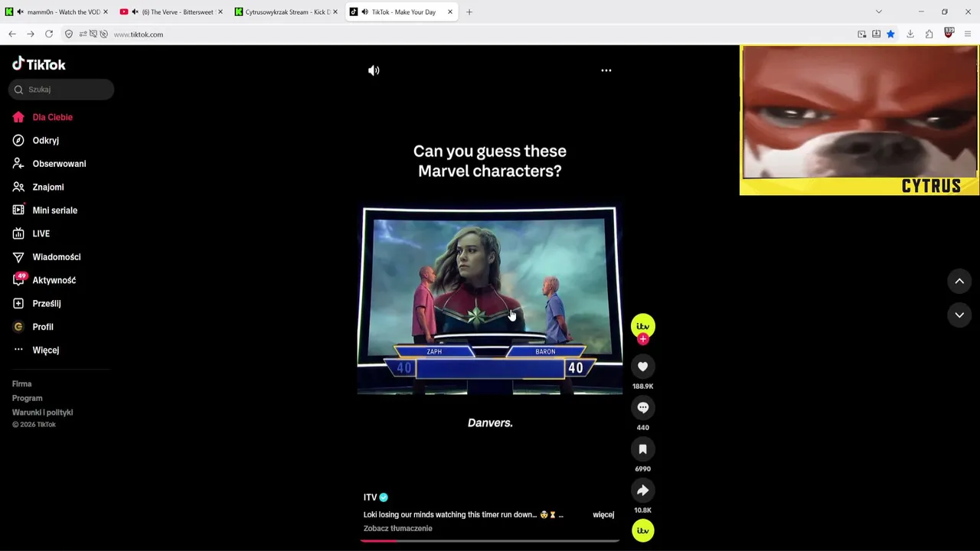Open the browser hamburger menu
The height and width of the screenshot is (551, 980).
pyautogui.click(x=969, y=34)
